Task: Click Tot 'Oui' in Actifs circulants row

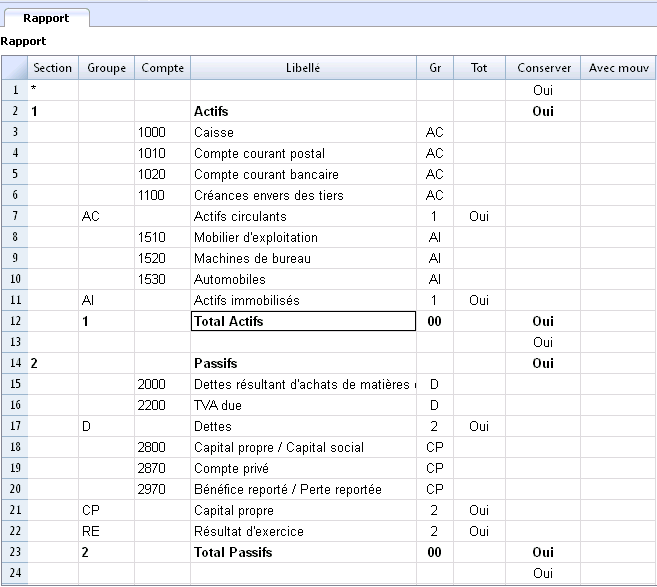Action: 479,216
